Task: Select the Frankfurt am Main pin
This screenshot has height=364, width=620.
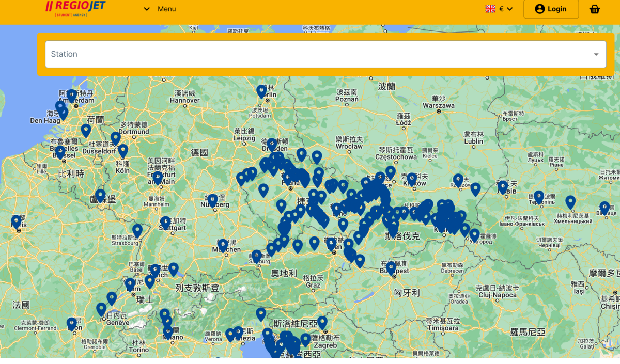Action: pyautogui.click(x=158, y=178)
